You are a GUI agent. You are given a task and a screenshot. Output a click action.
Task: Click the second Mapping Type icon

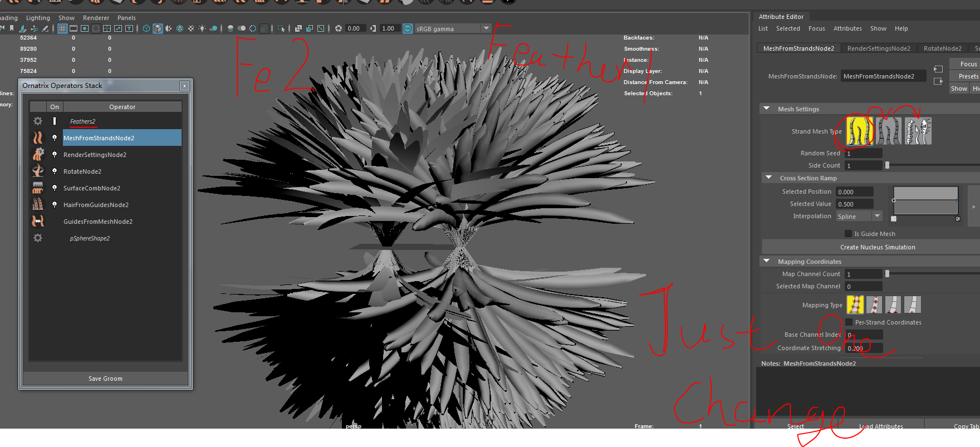(x=874, y=305)
